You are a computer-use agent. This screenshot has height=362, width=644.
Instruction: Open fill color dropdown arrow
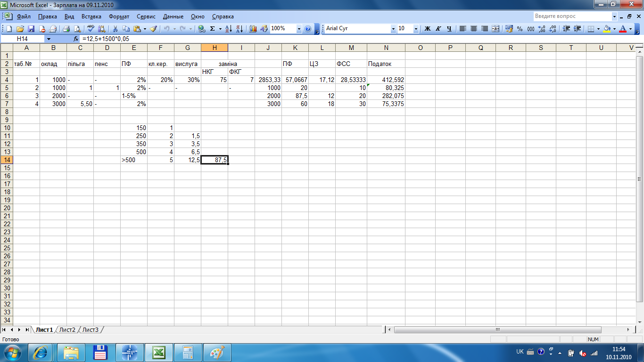[x=615, y=29]
